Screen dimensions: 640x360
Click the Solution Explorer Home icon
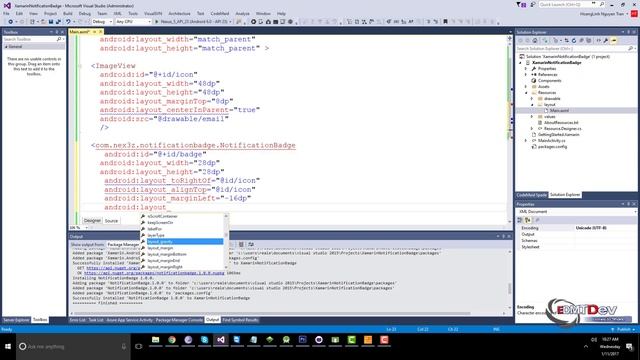click(535, 40)
